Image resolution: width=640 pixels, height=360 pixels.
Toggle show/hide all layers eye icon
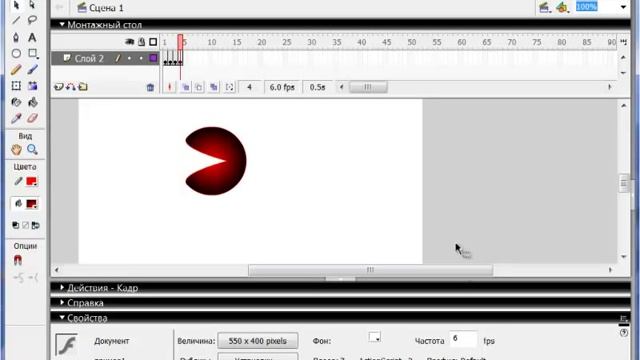pos(129,42)
